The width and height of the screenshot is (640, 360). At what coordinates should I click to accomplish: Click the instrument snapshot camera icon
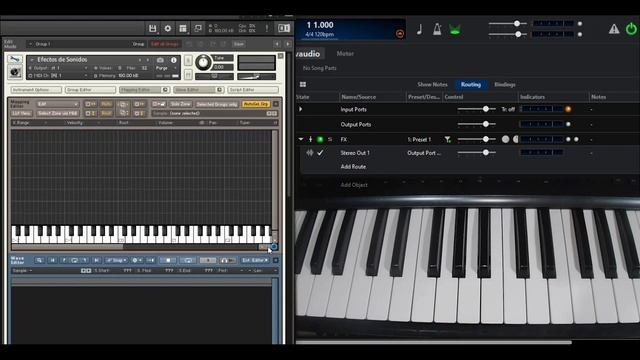[x=160, y=60]
